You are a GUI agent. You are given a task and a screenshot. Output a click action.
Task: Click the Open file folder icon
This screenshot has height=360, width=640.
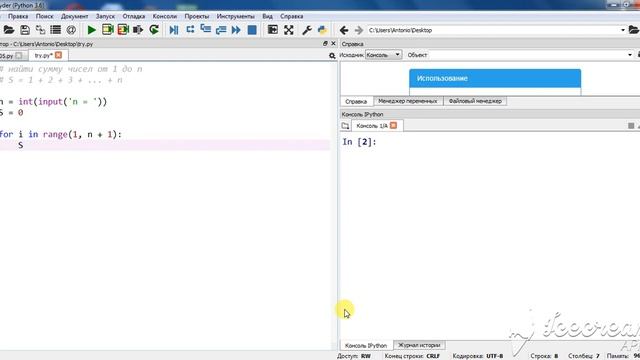(x=9, y=30)
